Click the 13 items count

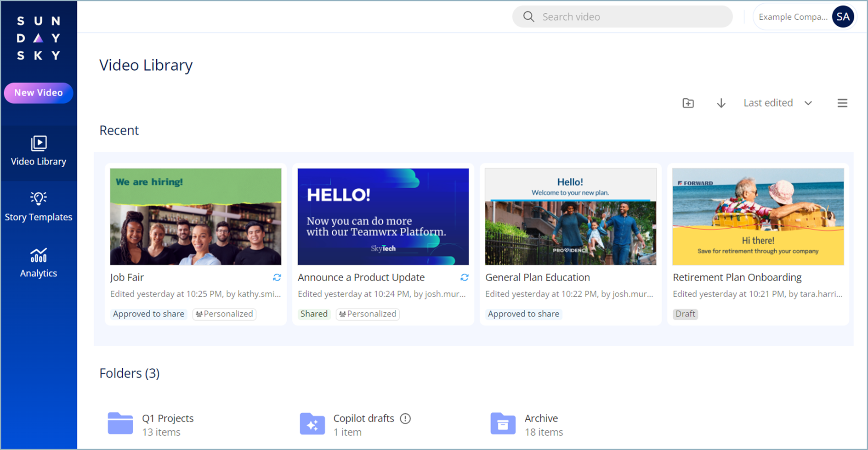point(161,432)
